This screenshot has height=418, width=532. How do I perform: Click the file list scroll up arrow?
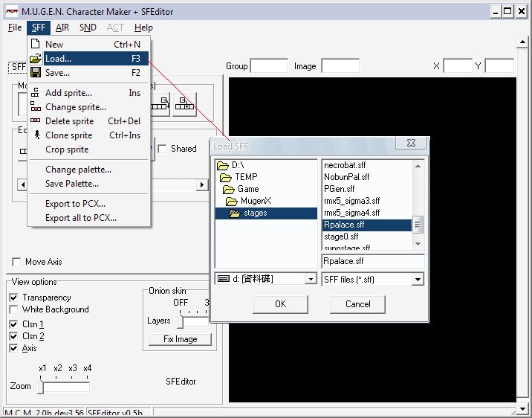pyautogui.click(x=418, y=166)
